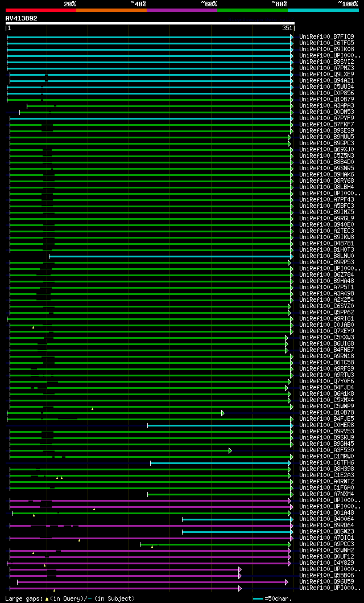Click the UniRef100_A7NXM4 label
Image resolution: width=364 pixels, height=603 pixels.
pos(327,494)
